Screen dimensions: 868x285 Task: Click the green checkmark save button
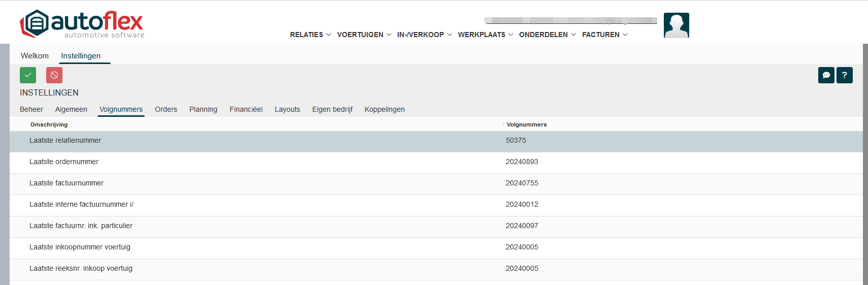28,75
